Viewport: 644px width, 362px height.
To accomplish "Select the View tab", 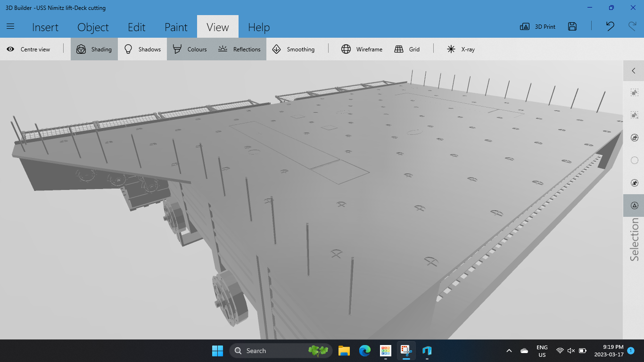I will tap(218, 27).
